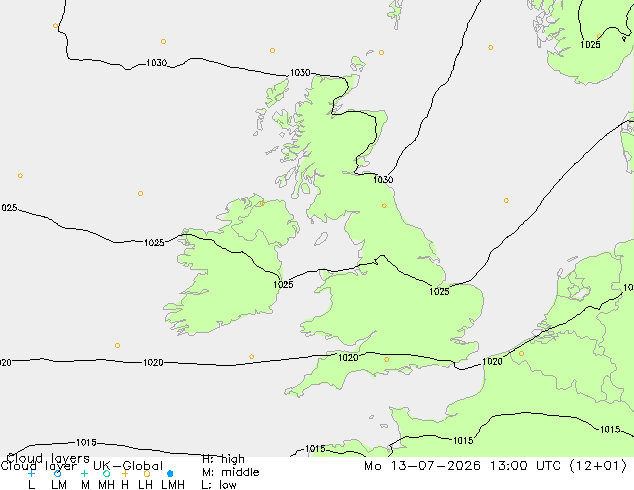The height and width of the screenshot is (490, 634).
Task: Click the Orkney Islands outline
Action: (358, 64)
